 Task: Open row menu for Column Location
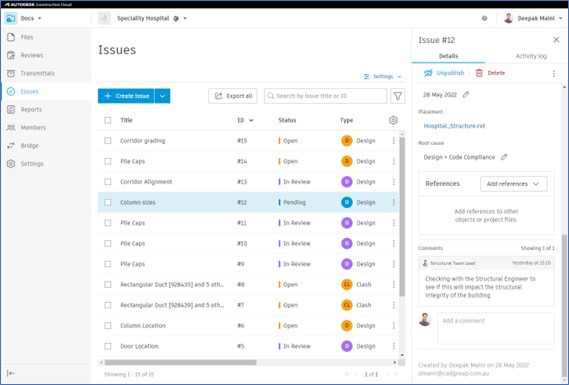click(x=394, y=325)
